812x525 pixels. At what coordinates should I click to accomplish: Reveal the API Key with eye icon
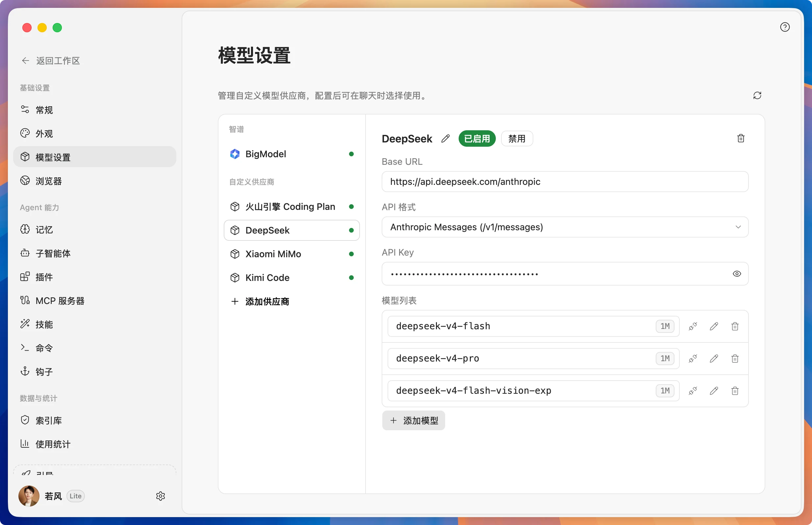(x=737, y=274)
